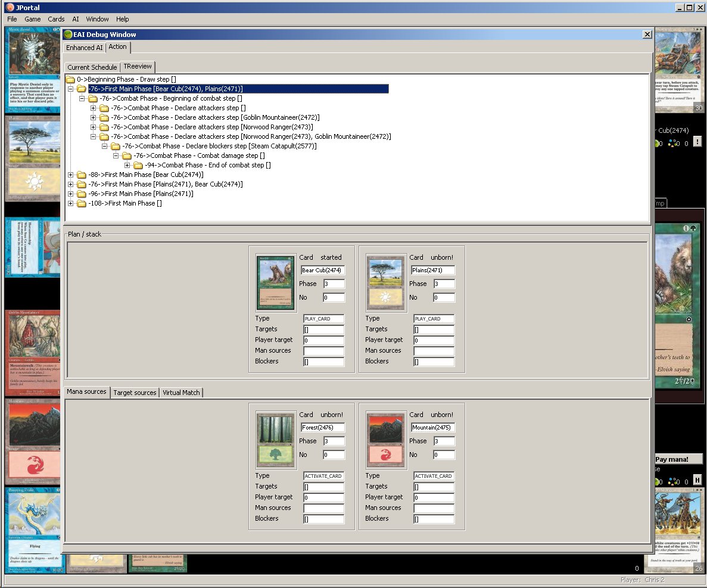Click the Bear Cub card thumbnail in Plan/stack
The height and width of the screenshot is (588, 707).
click(276, 283)
